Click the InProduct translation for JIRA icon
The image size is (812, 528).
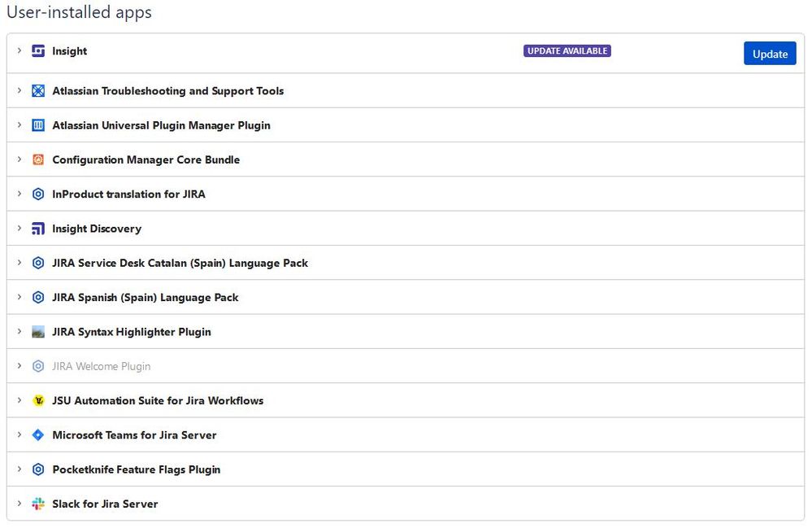tap(38, 194)
